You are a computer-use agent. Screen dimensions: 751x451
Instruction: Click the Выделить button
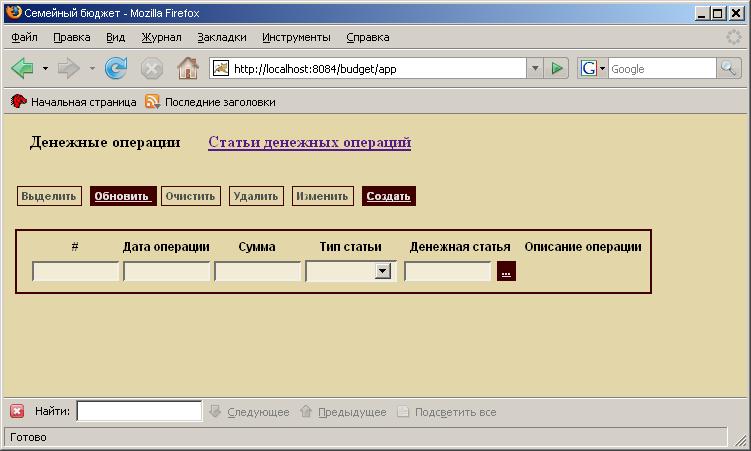(49, 196)
